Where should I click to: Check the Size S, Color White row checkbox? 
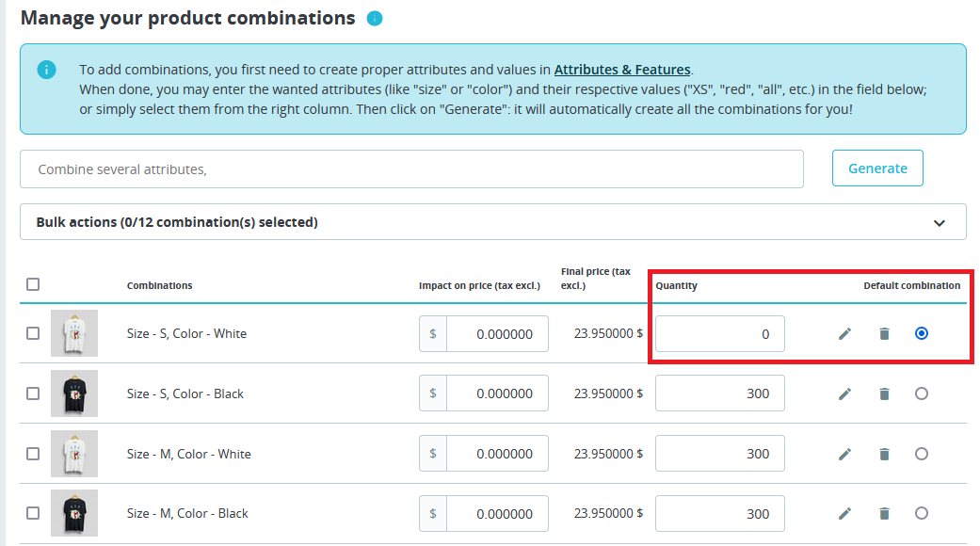tap(33, 333)
